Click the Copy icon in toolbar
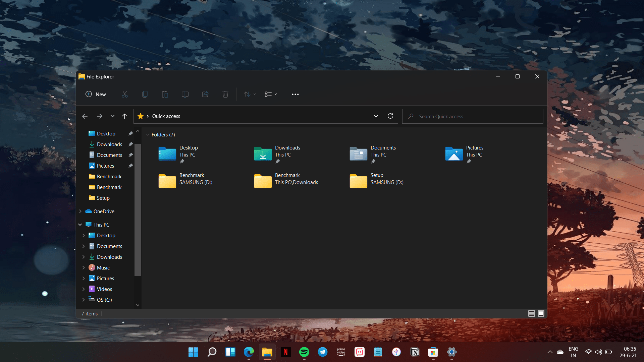This screenshot has height=362, width=644. pyautogui.click(x=145, y=94)
